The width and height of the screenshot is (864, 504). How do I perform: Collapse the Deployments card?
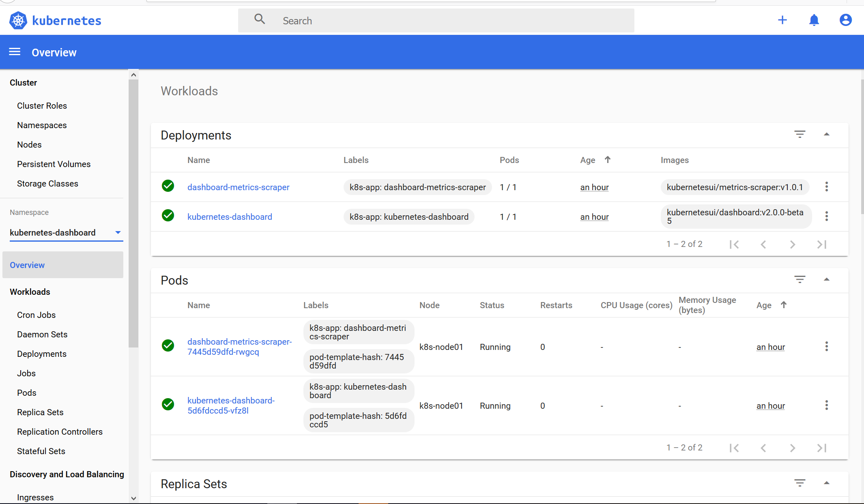pyautogui.click(x=827, y=134)
